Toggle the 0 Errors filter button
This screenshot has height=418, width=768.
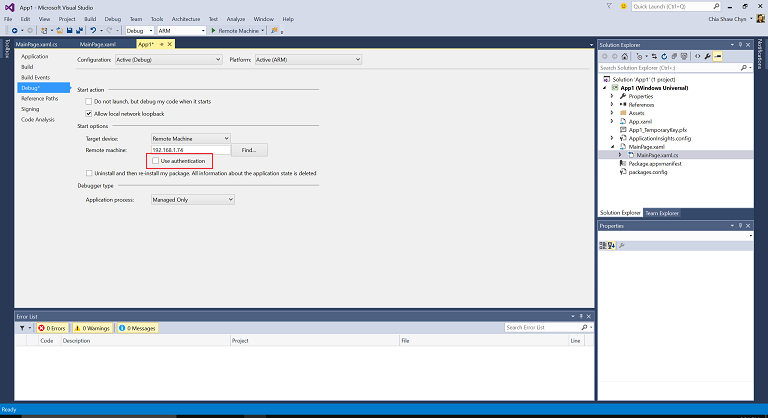point(52,328)
